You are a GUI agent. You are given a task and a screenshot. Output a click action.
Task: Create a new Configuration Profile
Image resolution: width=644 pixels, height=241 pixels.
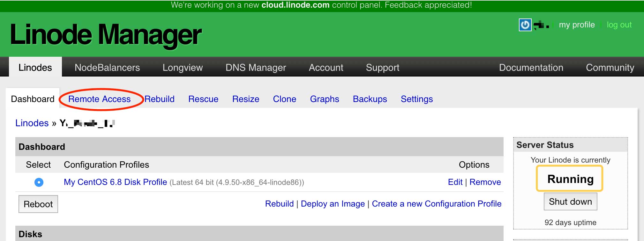point(437,204)
